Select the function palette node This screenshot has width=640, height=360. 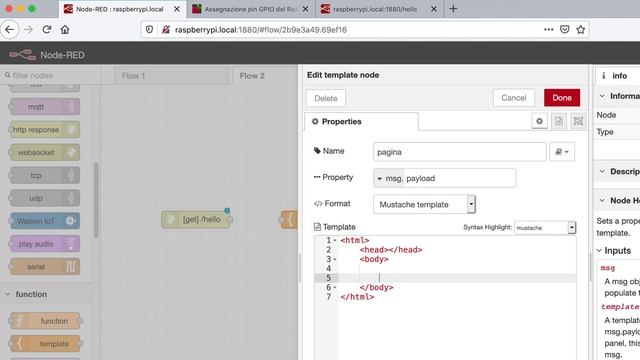pos(45,321)
